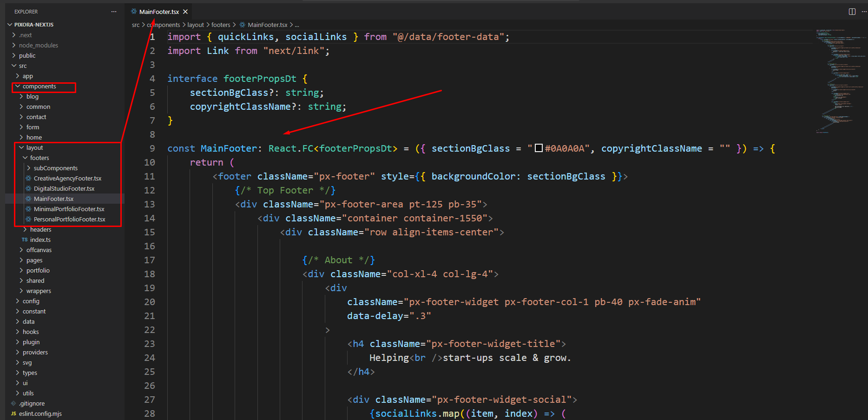The width and height of the screenshot is (868, 420).
Task: Click the MinimalPortfolioFooter.tsx file icon
Action: click(28, 209)
